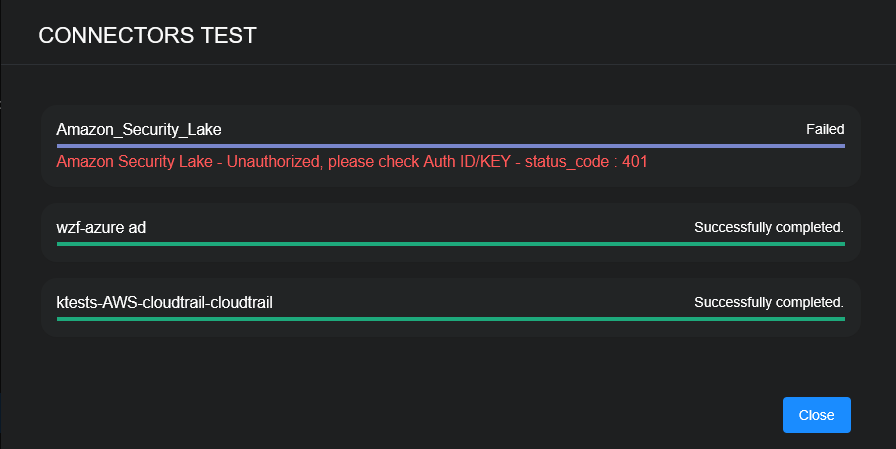Click the CONNECTORS TEST dialog title
This screenshot has width=896, height=449.
coord(147,36)
